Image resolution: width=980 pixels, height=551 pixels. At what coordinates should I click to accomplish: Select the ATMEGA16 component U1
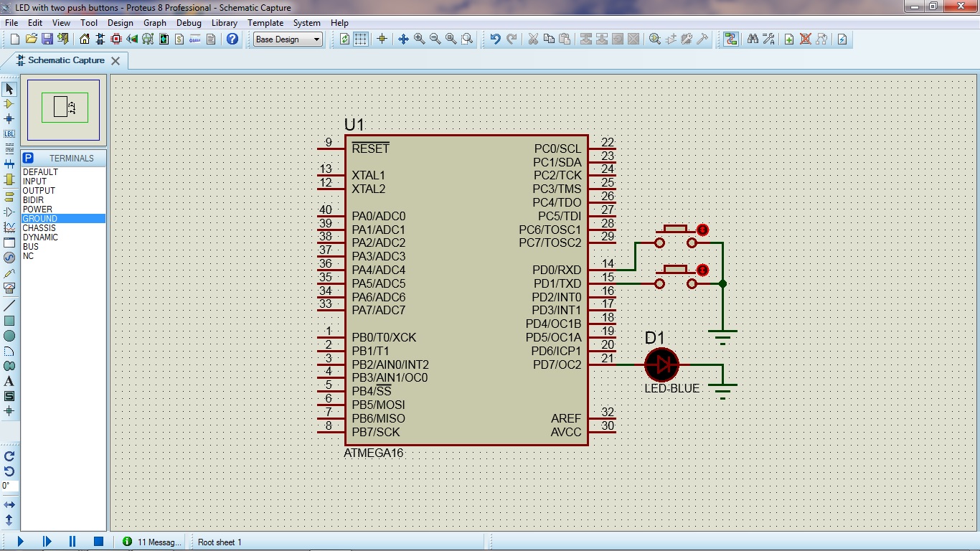coord(466,287)
